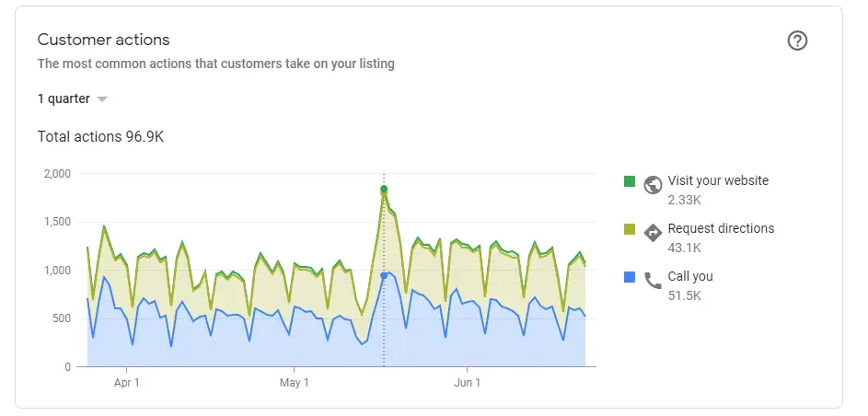Click the 2,000 y-axis label

click(57, 174)
